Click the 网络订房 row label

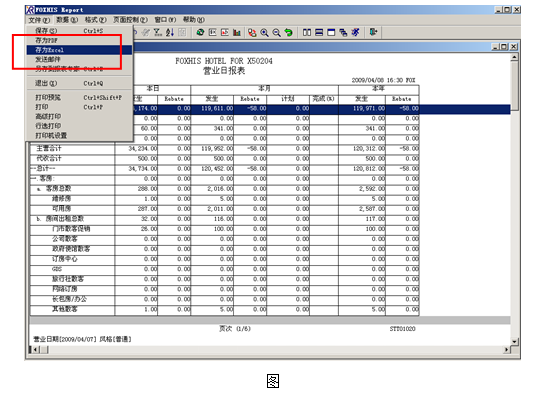[x=65, y=289]
